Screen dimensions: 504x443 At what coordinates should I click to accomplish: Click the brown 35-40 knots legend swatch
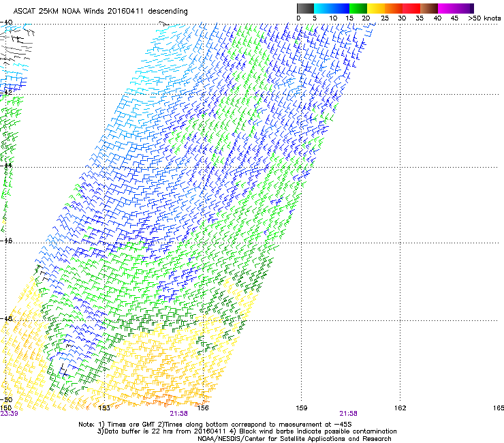(429, 8)
